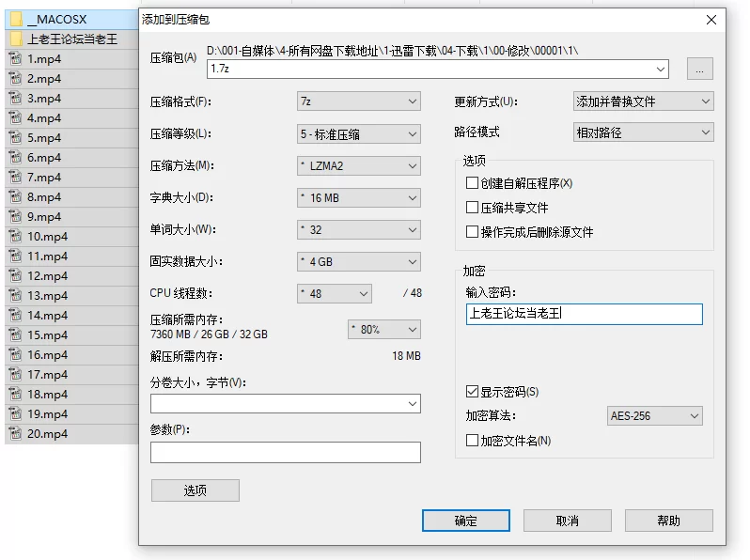
Task: Click the 输入密码 password field
Action: 584,314
